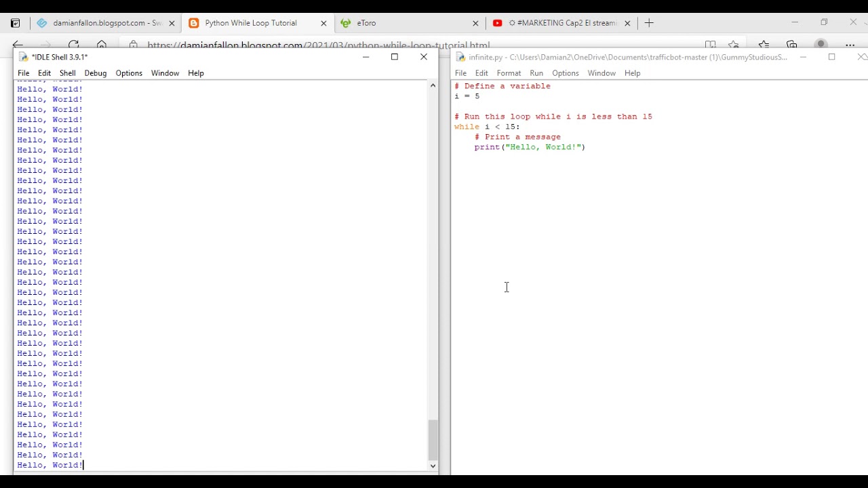Open File menu in infinite.py editor

tap(460, 73)
